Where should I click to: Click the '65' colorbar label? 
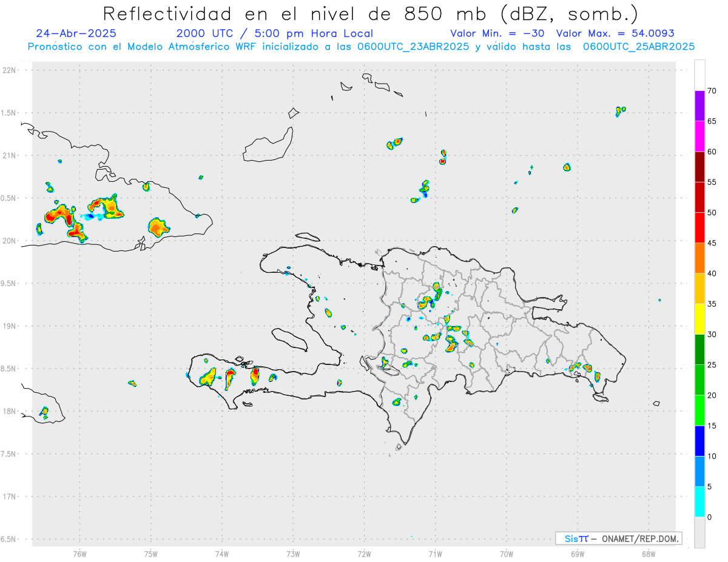712,121
